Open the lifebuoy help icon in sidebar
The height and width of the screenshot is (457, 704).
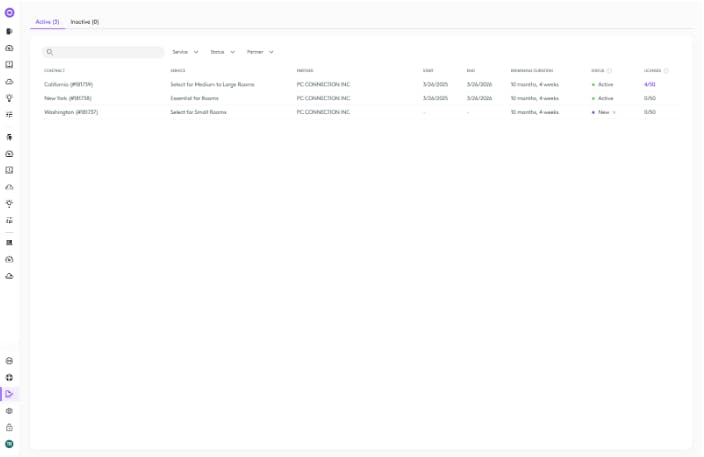point(9,378)
